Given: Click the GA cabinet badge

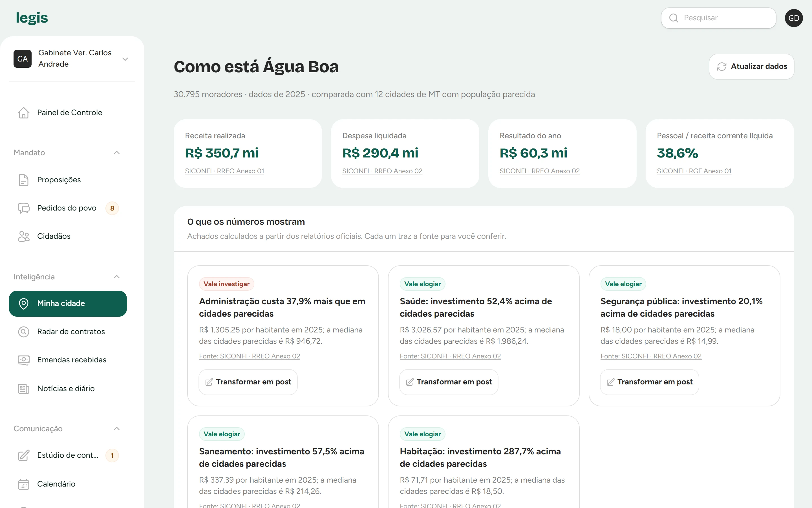Looking at the screenshot, I should pos(23,59).
